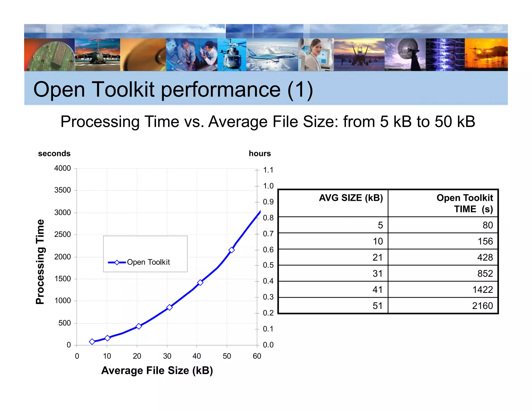Select the 'Processing Time' vertical axis title
This screenshot has height=411, width=532.
[x=40, y=262]
